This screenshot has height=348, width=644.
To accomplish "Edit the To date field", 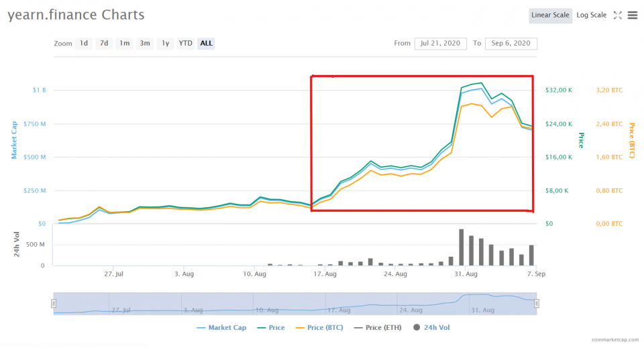I will click(511, 44).
